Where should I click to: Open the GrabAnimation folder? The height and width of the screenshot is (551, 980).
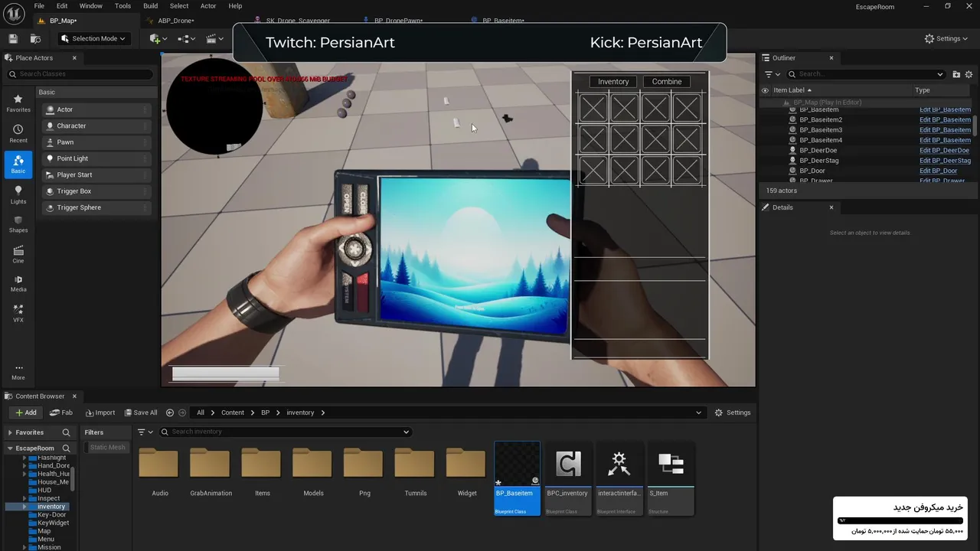click(x=211, y=472)
